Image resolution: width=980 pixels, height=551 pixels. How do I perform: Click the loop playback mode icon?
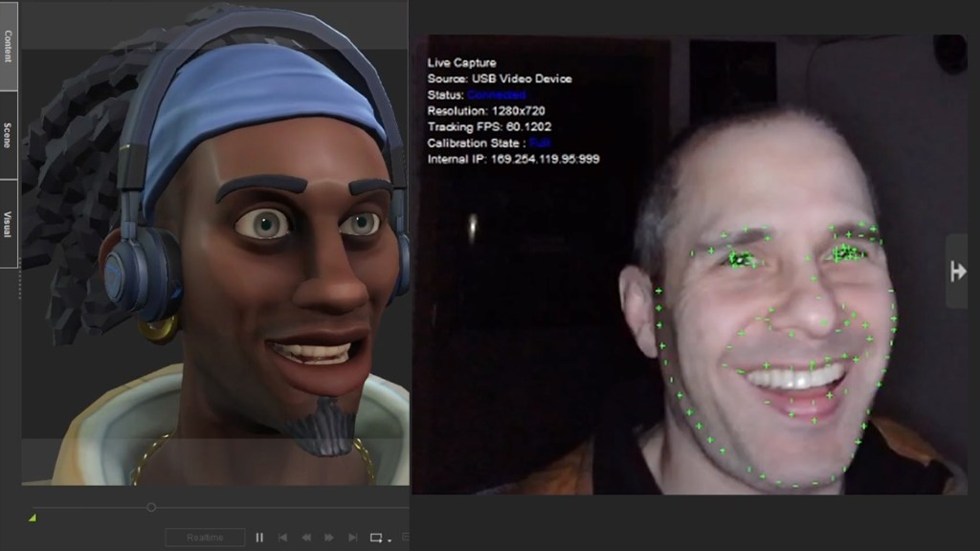tap(375, 538)
